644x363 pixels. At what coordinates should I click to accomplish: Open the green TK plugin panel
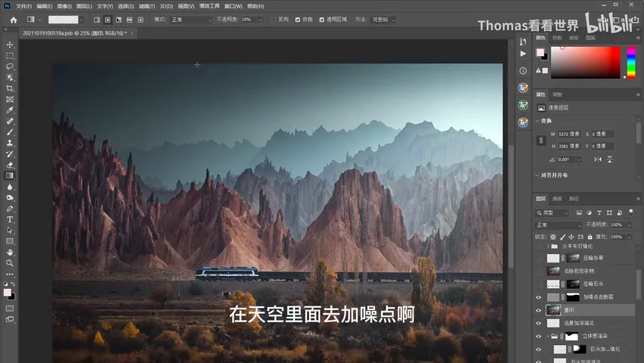(523, 105)
